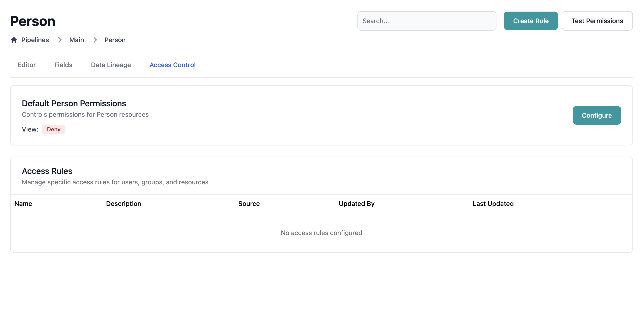Image resolution: width=644 pixels, height=315 pixels.
Task: Click the Description column header
Action: [x=123, y=204]
